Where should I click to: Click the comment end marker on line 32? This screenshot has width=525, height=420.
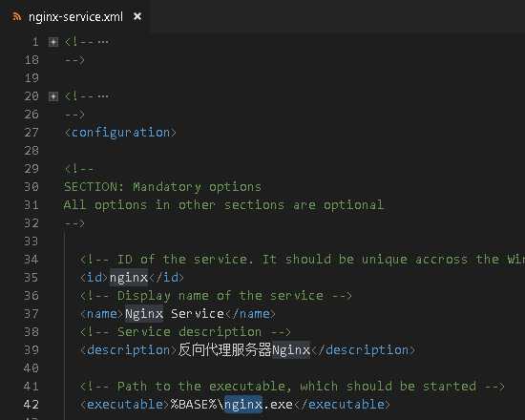(74, 223)
